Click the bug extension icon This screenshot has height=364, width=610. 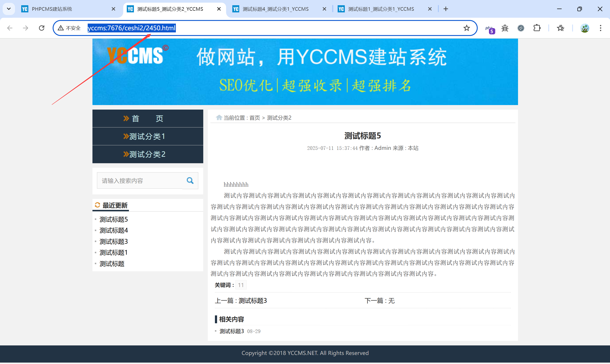click(505, 28)
